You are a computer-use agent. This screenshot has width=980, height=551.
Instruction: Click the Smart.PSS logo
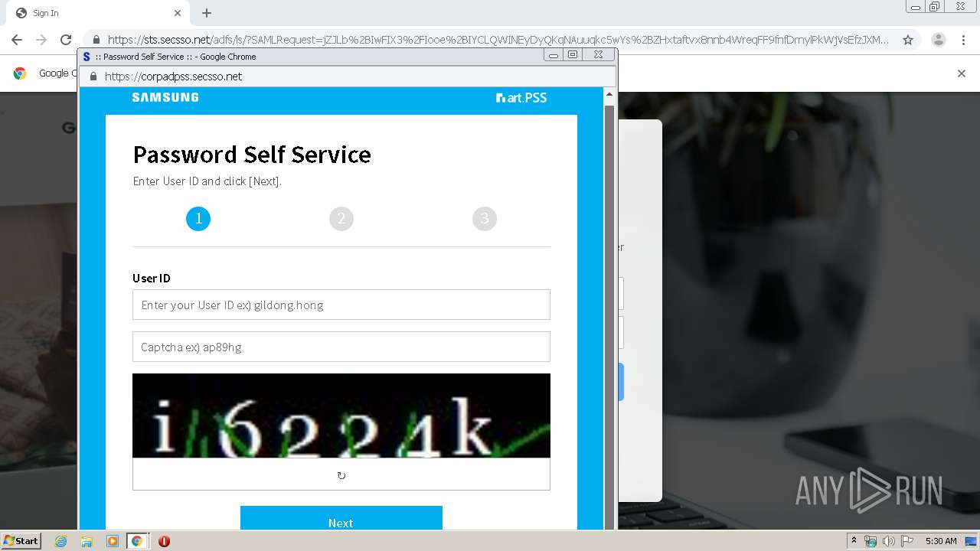tap(521, 97)
